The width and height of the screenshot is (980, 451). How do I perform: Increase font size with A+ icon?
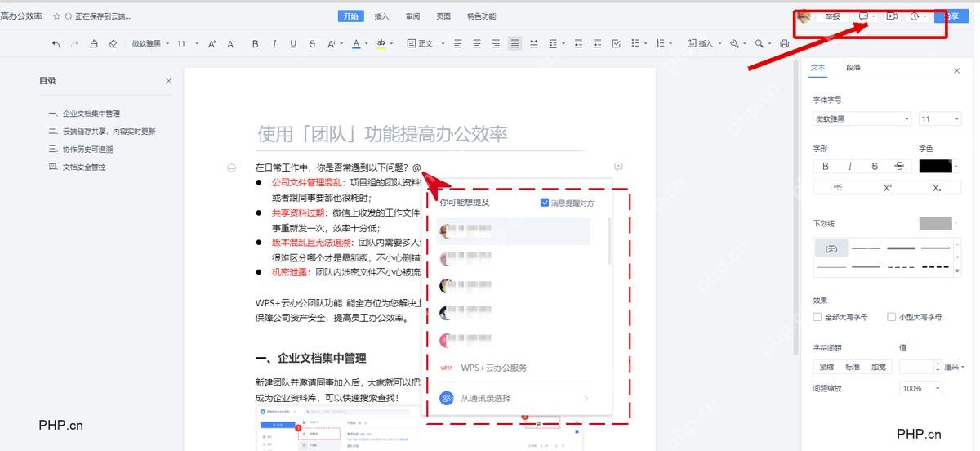[x=212, y=44]
